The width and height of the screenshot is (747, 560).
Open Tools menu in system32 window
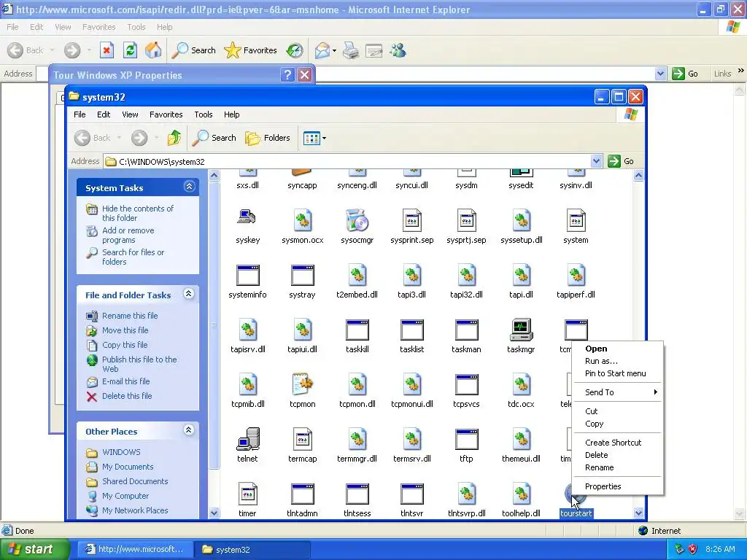pos(204,114)
